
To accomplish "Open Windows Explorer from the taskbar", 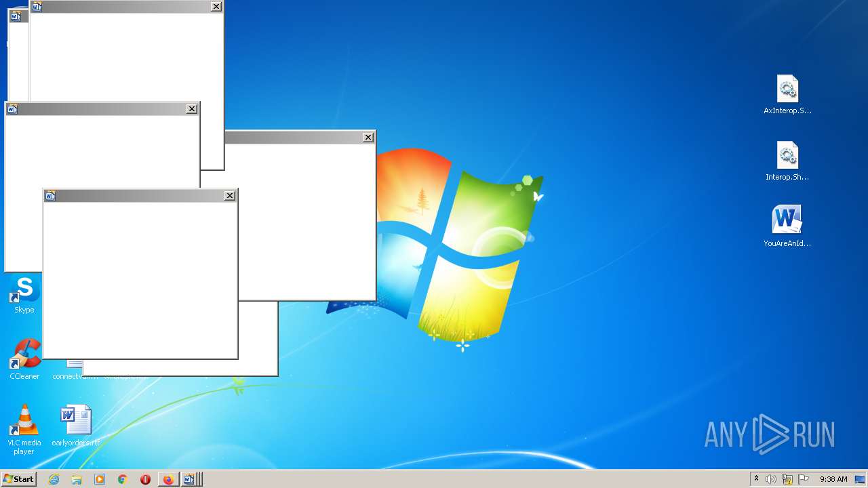I will [77, 479].
